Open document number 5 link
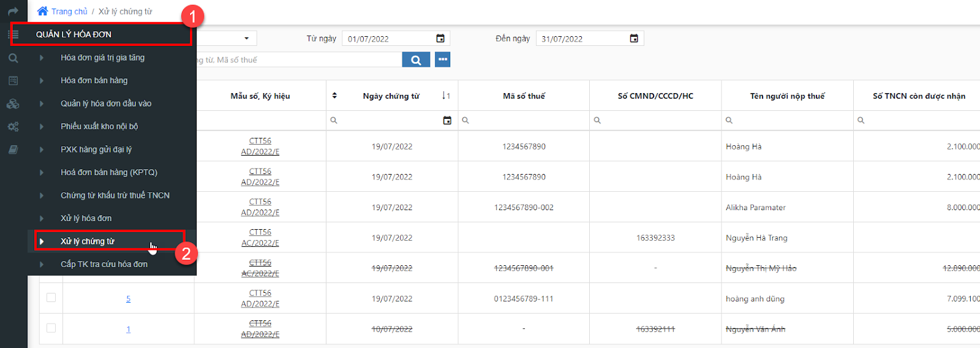 tap(128, 298)
